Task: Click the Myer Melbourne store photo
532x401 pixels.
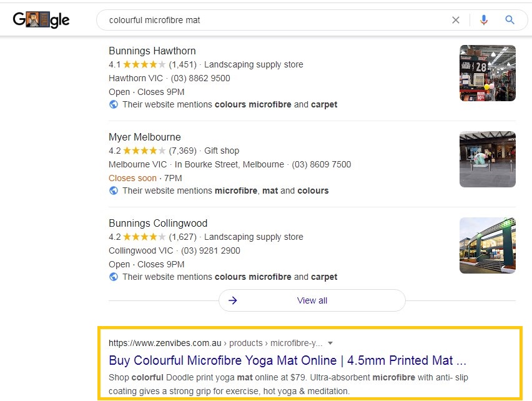Action: coord(487,159)
